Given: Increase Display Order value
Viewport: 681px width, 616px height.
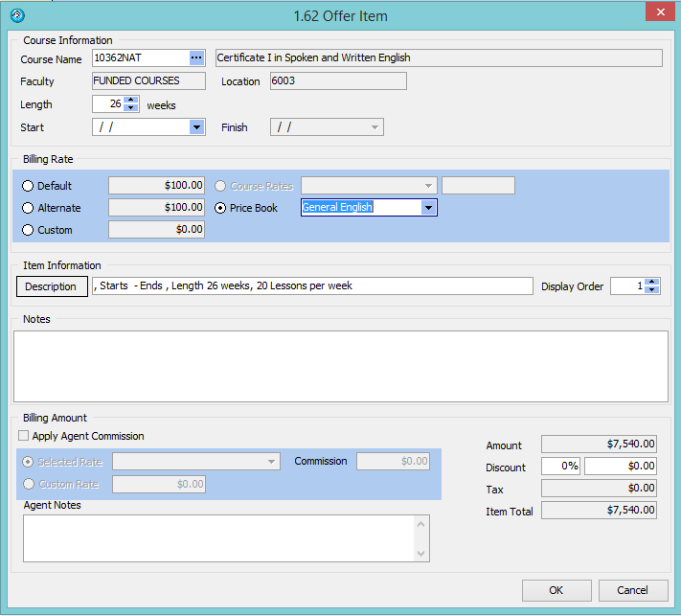Looking at the screenshot, I should (x=651, y=282).
